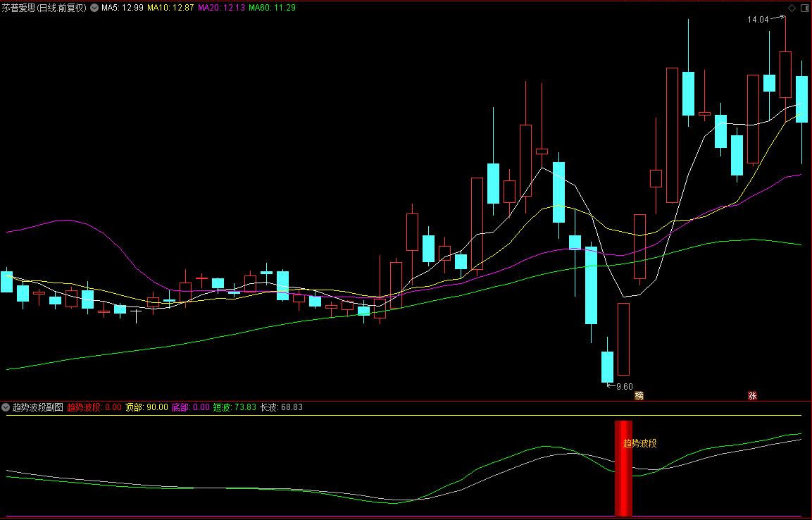The height and width of the screenshot is (520, 812).
Task: Click the 短波: 73.83 value label
Action: coord(235,407)
